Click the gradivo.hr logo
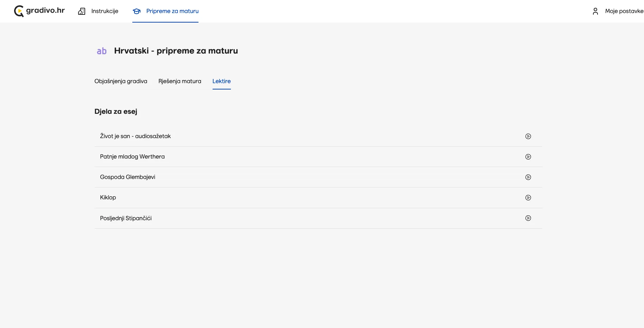Screen dimensions: 644x328 (x=39, y=11)
